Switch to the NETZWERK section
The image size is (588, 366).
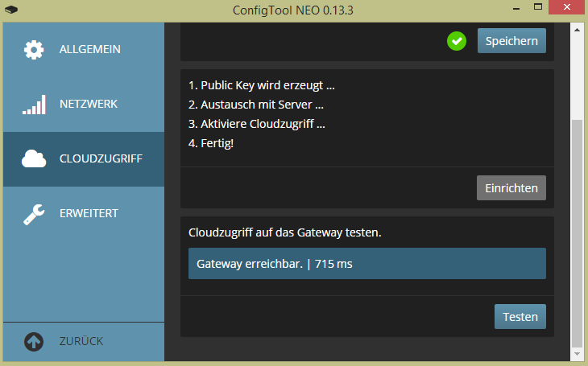(x=89, y=104)
